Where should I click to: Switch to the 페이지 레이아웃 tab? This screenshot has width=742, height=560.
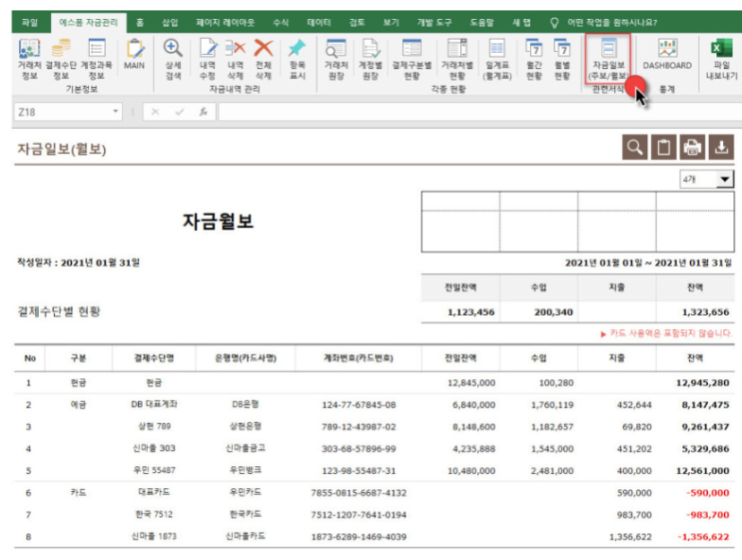click(x=226, y=22)
